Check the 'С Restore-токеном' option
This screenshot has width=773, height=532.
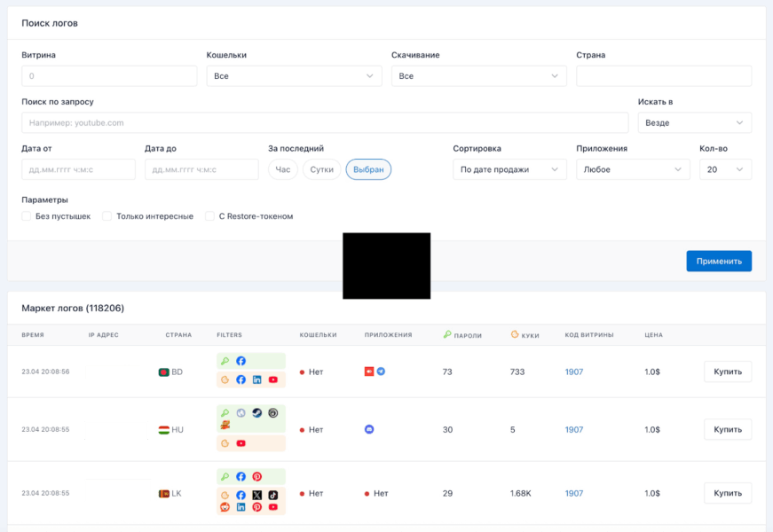tap(210, 216)
